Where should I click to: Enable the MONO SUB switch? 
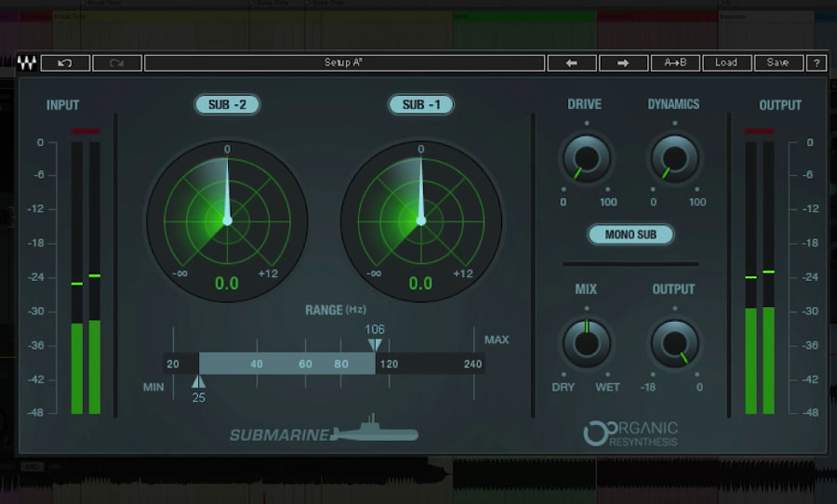coord(631,234)
